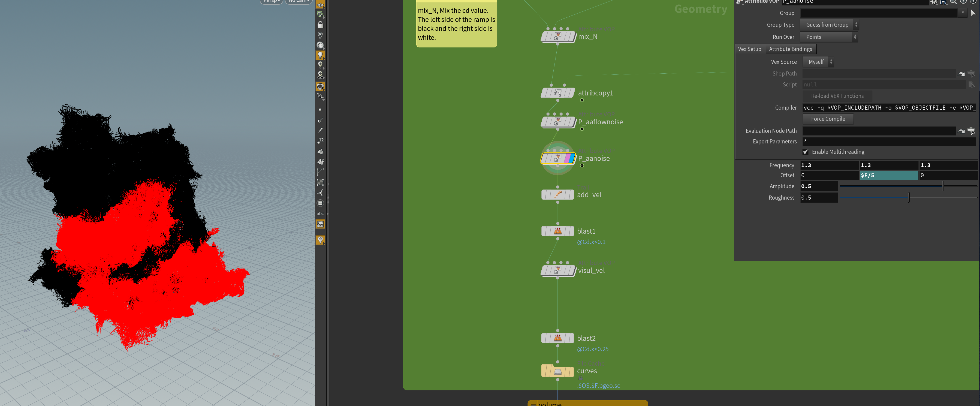Click the viewport lock icon in display toolbar

320,25
